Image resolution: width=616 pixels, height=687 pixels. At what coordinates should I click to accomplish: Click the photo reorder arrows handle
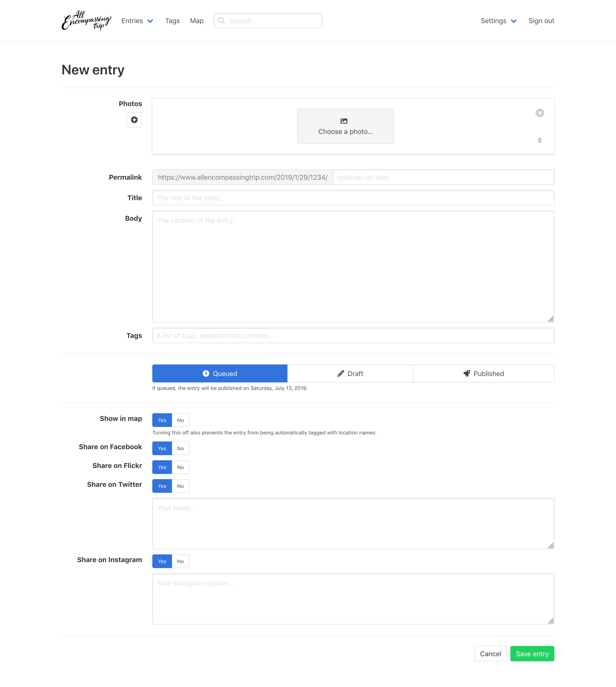(539, 140)
